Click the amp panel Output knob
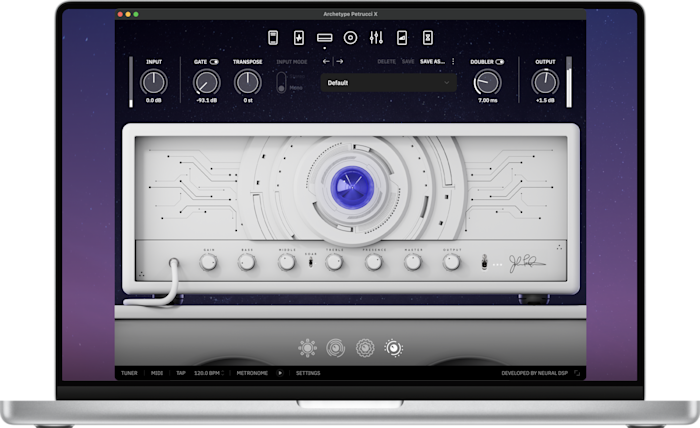The height and width of the screenshot is (428, 700). [451, 262]
